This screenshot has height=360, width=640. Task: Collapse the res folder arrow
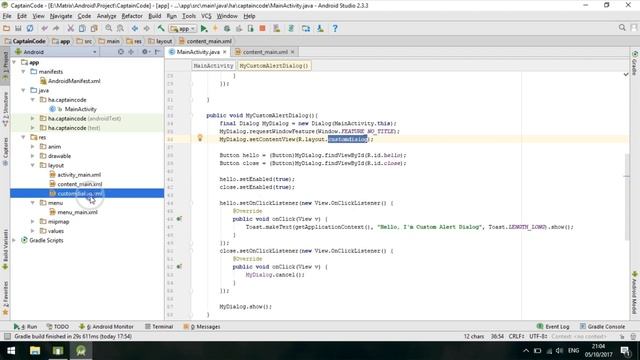[x=24, y=137]
